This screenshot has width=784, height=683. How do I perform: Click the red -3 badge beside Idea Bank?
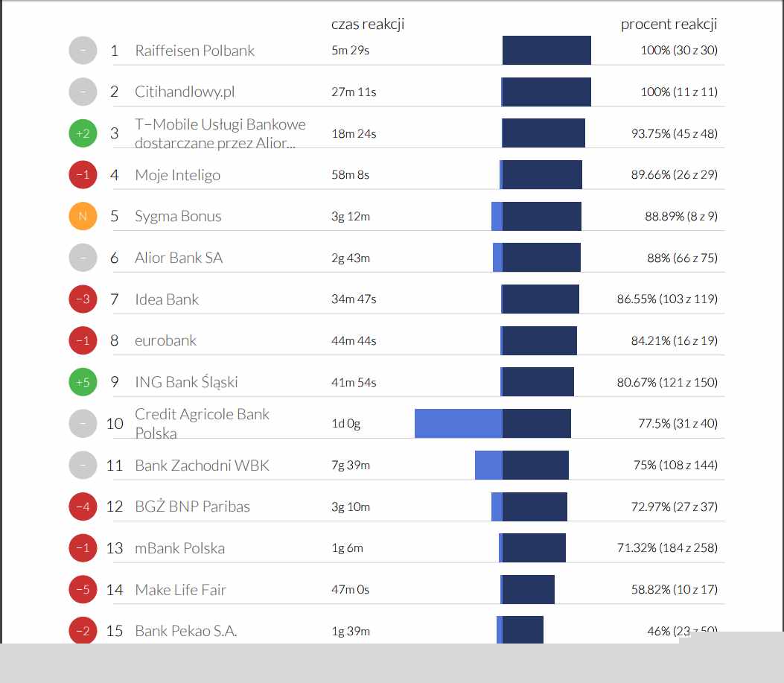pos(83,299)
